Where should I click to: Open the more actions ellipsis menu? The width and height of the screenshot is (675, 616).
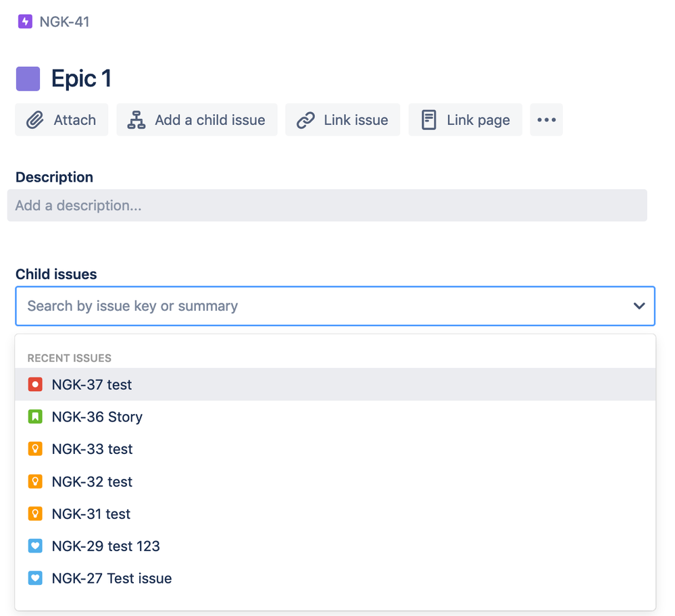pyautogui.click(x=547, y=120)
